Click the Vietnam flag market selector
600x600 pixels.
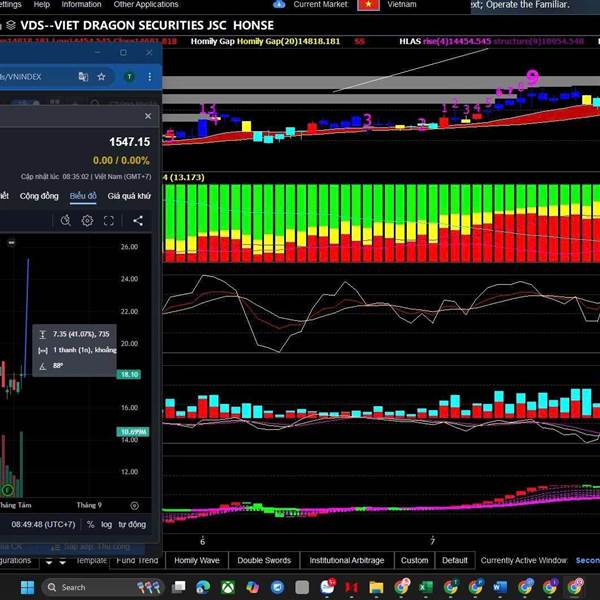pyautogui.click(x=368, y=5)
